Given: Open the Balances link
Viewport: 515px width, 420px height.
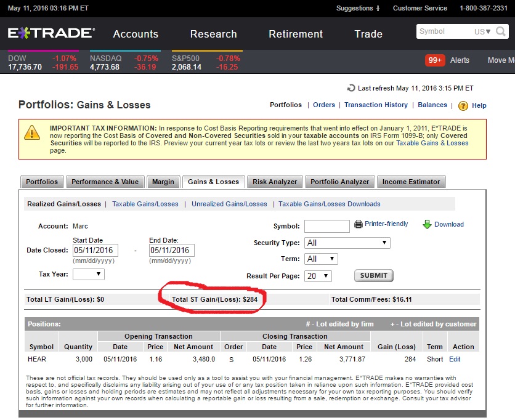Looking at the screenshot, I should pos(432,105).
